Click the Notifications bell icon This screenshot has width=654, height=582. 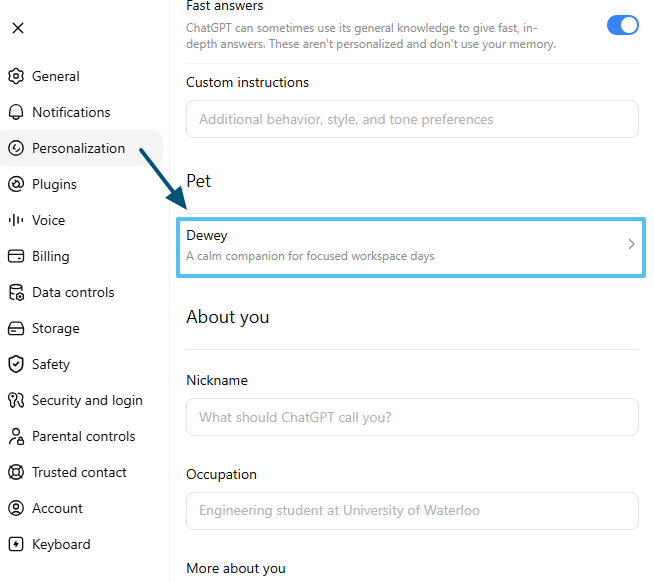pyautogui.click(x=16, y=112)
